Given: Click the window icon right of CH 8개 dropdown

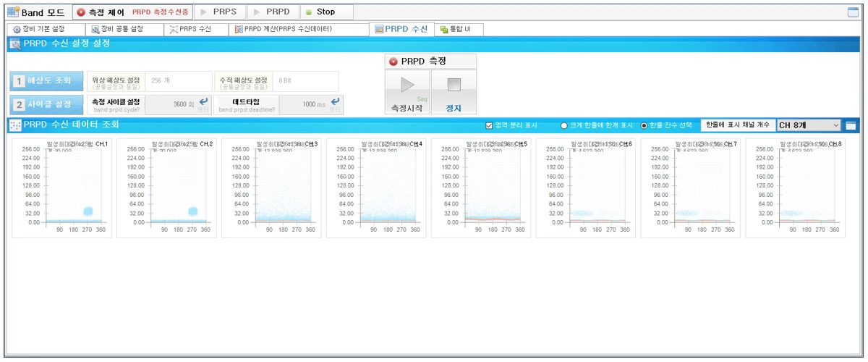Looking at the screenshot, I should click(851, 125).
